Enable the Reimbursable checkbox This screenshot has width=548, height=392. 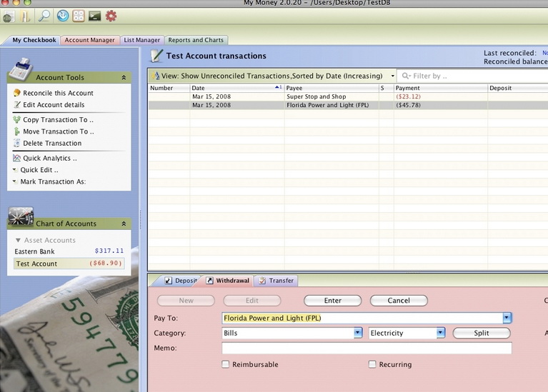point(226,364)
